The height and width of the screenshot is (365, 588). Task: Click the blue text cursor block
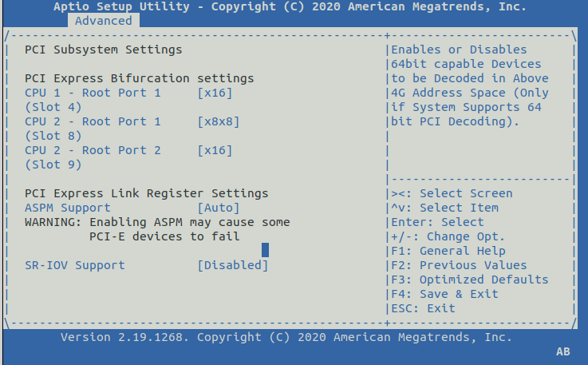265,250
